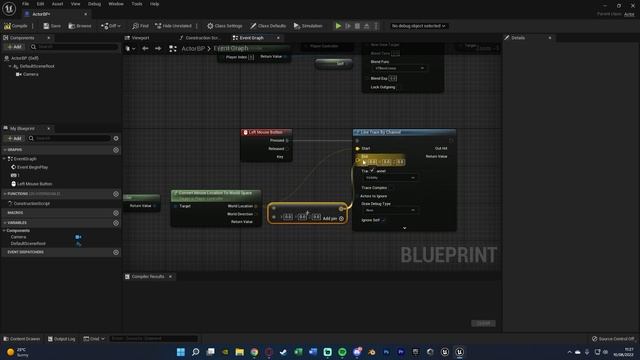
Task: Close the Event Graph tab
Action: 278,38
